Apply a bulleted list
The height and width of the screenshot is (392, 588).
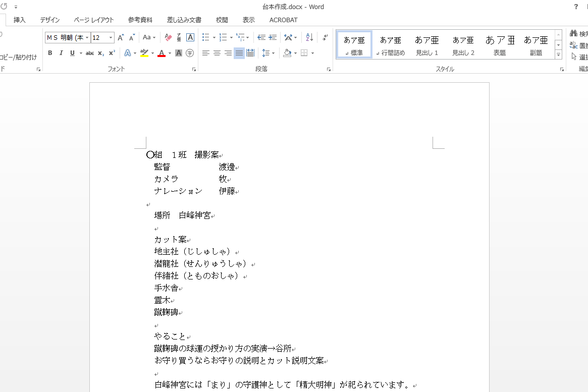205,37
